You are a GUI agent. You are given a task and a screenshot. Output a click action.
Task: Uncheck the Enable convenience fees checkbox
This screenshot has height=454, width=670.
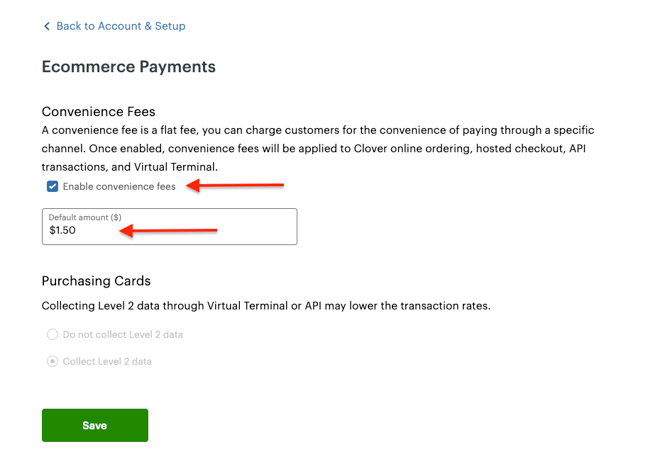coord(52,186)
